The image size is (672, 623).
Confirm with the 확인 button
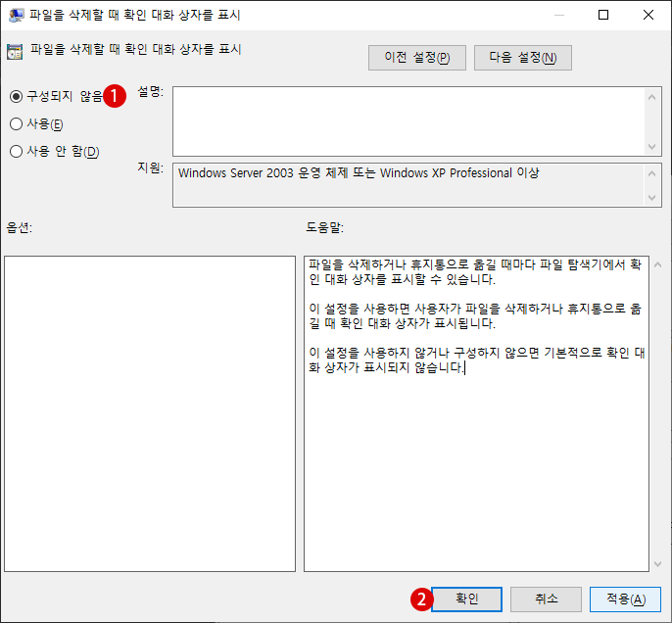click(x=466, y=599)
